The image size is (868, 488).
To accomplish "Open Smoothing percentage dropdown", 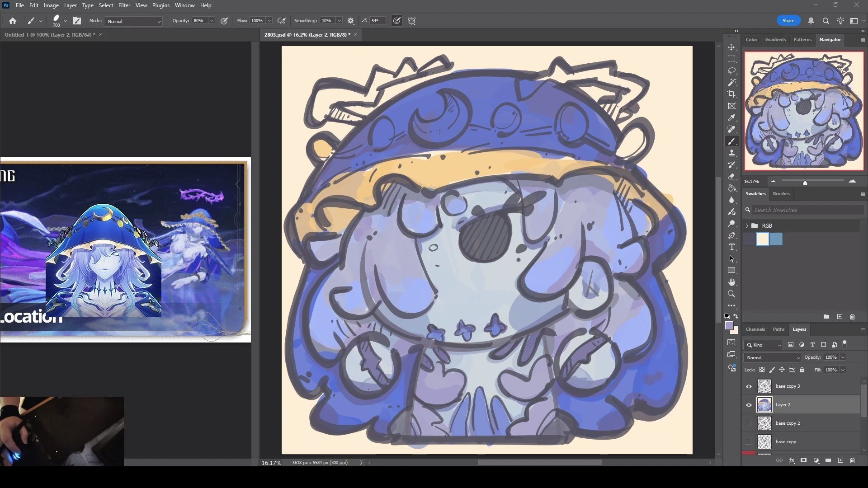I will 339,21.
